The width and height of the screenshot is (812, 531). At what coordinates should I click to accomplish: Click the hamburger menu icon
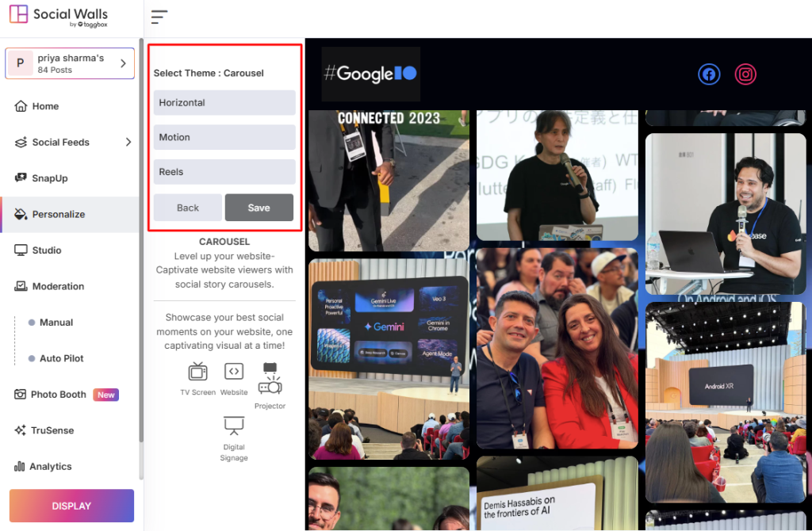pyautogui.click(x=159, y=17)
